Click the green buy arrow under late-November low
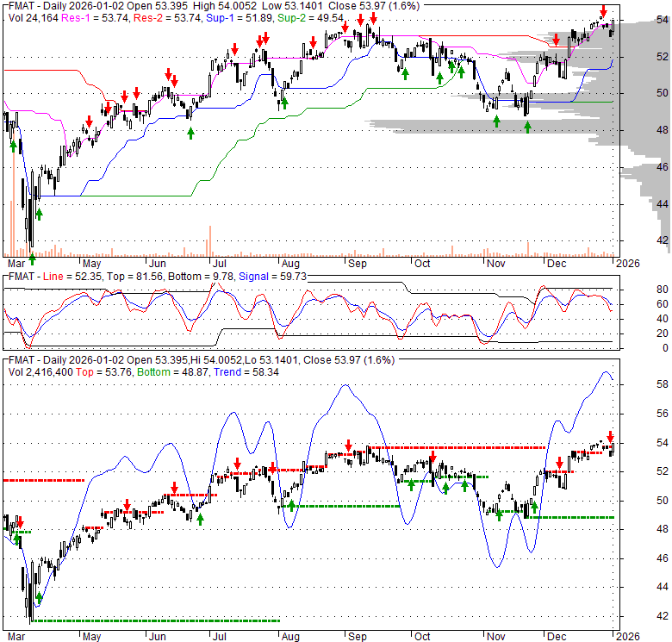 [527, 127]
